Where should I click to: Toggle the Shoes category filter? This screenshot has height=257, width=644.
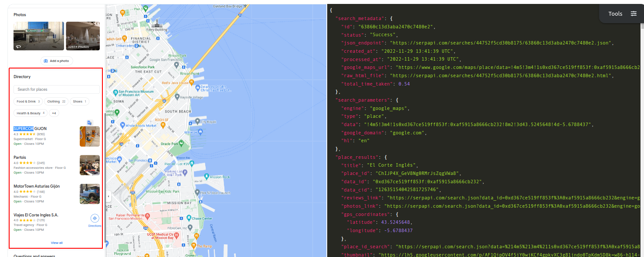coord(79,101)
